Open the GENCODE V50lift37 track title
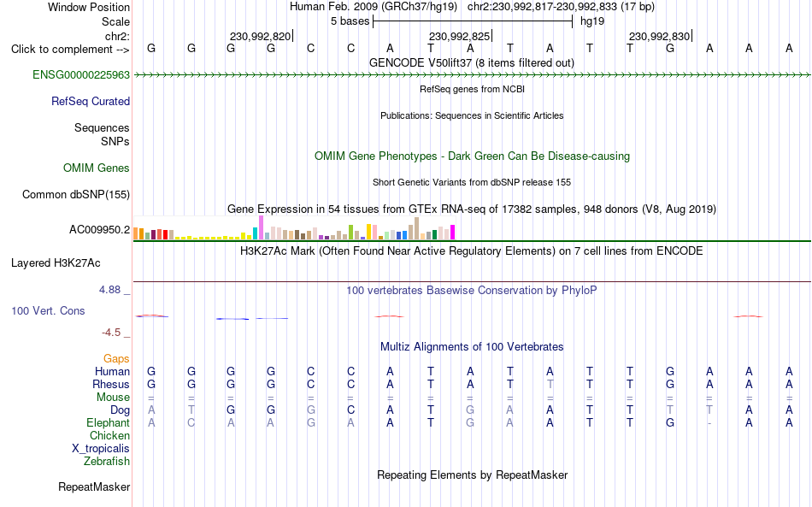Image resolution: width=812 pixels, height=507 pixels. (x=472, y=62)
